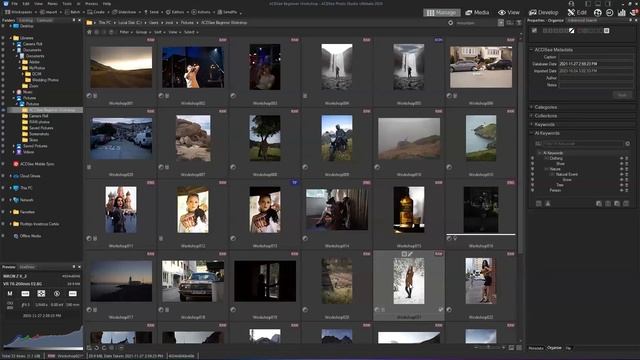
Task: Expand the Libraries tree node
Action: point(11,38)
